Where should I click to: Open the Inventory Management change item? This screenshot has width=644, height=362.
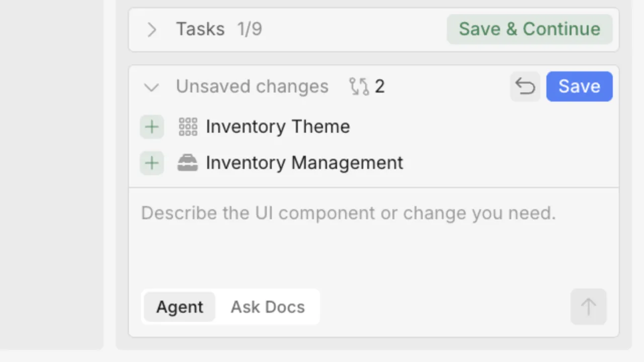[304, 163]
